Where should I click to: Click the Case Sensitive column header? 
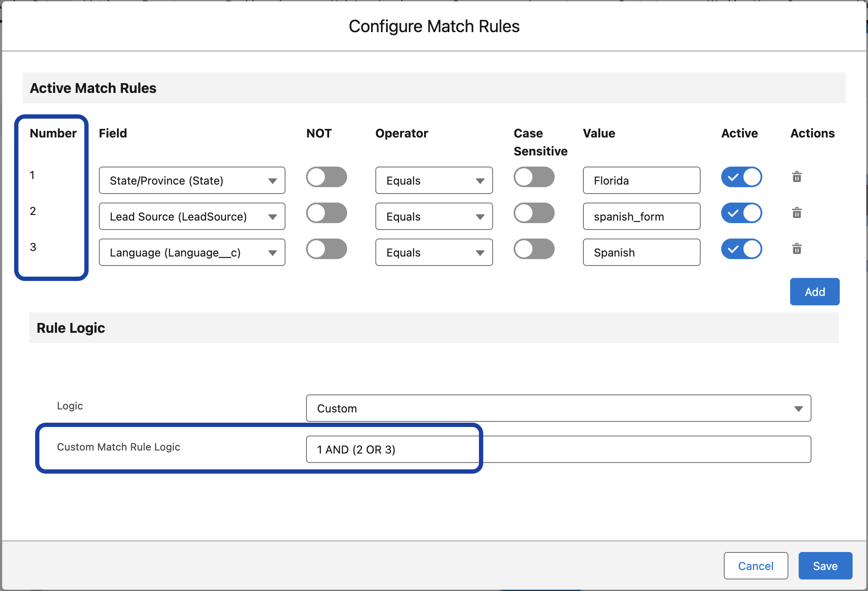click(x=541, y=142)
